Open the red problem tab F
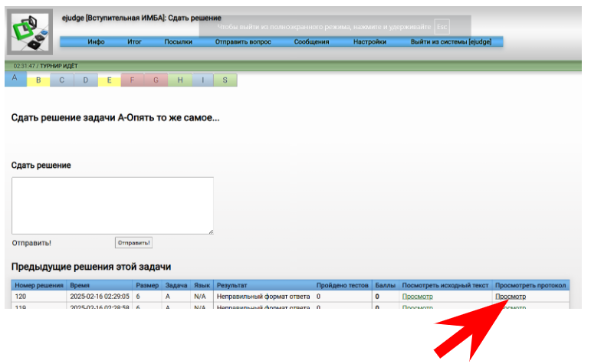 tap(133, 80)
